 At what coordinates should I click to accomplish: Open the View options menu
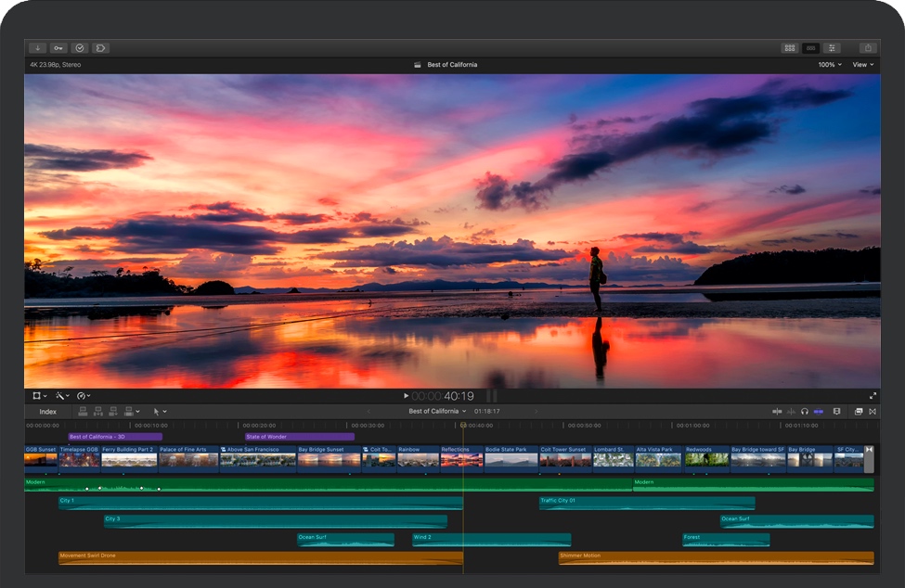(863, 65)
